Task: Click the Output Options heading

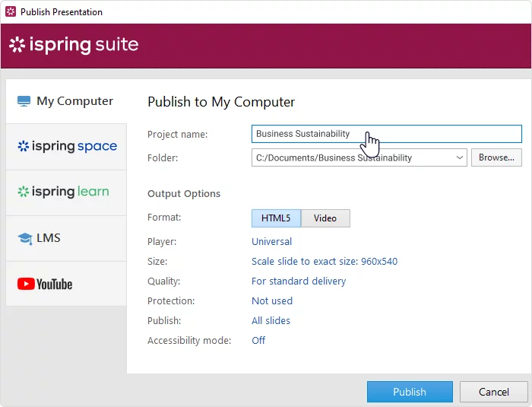Action: click(184, 194)
